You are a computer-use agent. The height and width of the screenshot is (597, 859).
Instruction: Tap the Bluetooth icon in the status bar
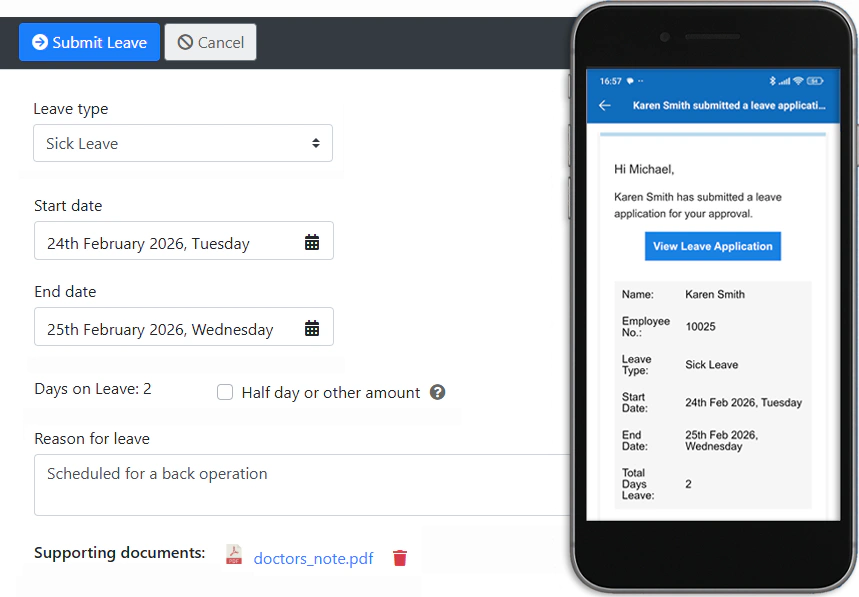click(772, 80)
